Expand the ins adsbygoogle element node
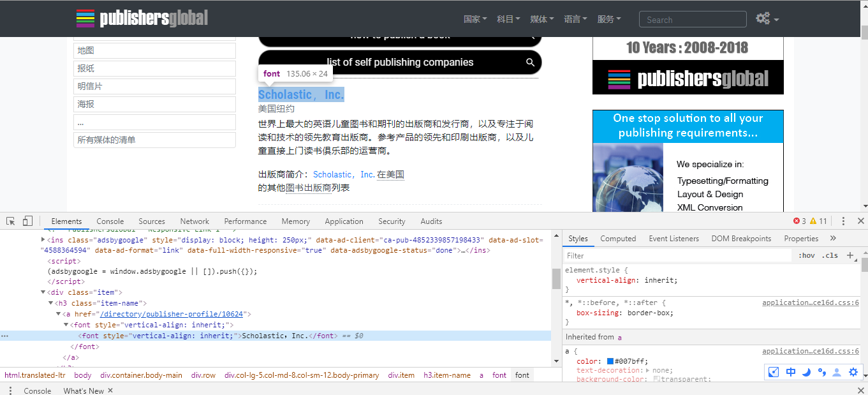This screenshot has width=868, height=395. tap(43, 240)
